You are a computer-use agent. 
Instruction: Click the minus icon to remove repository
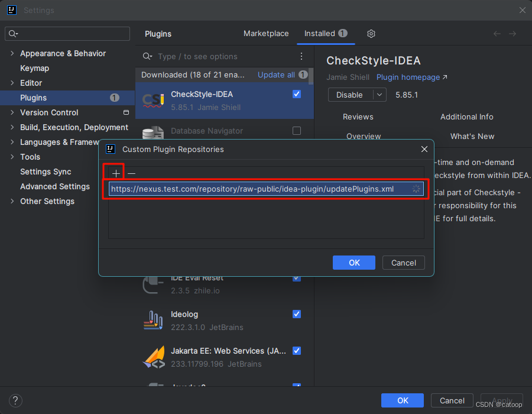[132, 173]
